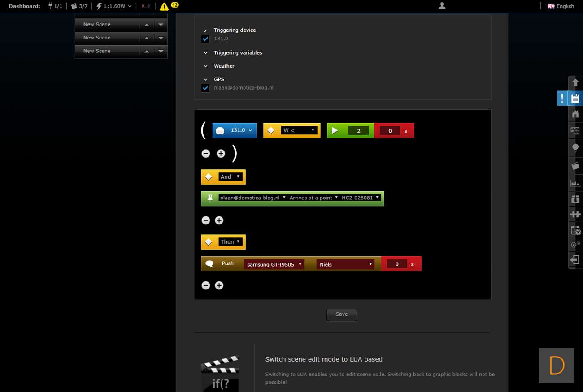The height and width of the screenshot is (392, 583).
Task: Go to Your Home via house icon
Action: click(575, 114)
